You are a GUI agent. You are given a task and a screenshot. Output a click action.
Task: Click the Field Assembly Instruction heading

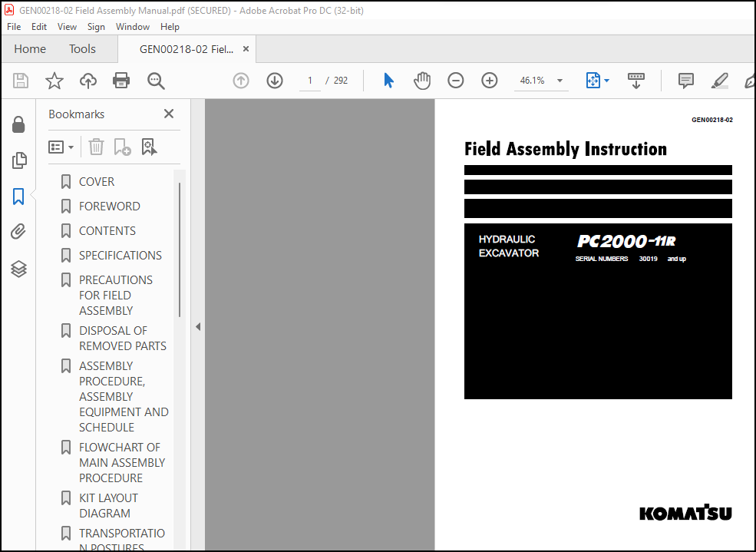click(565, 149)
